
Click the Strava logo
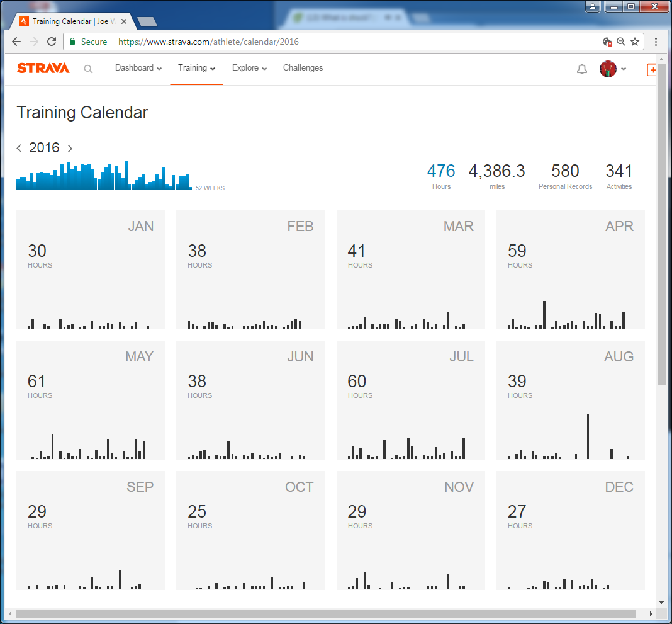(43, 68)
